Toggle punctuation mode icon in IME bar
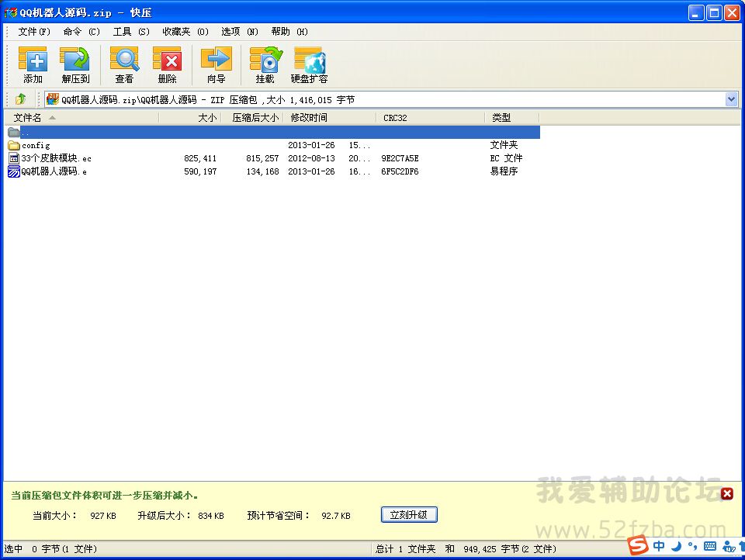 pos(693,547)
